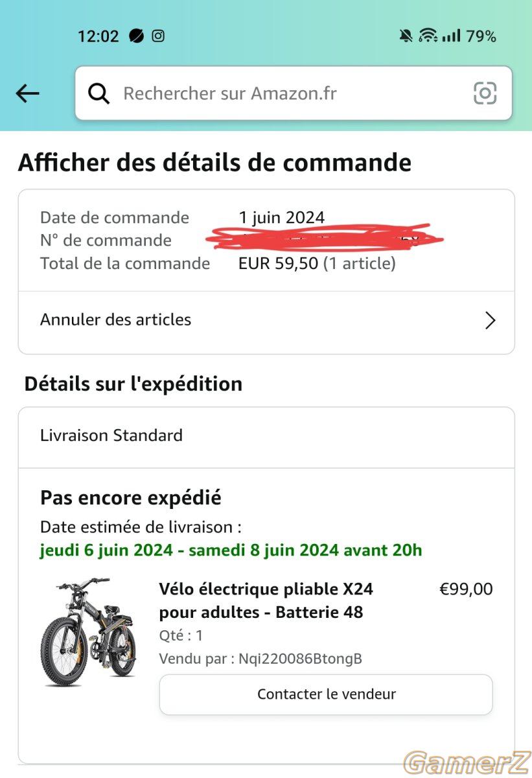Expand the Annuler des articles chevron
The height and width of the screenshot is (778, 532).
pos(491,320)
